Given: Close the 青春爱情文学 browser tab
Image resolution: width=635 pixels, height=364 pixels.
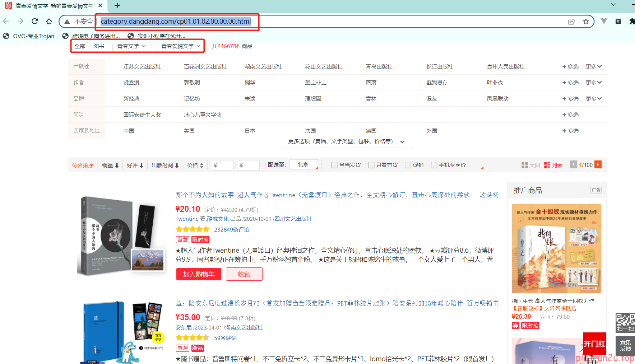Looking at the screenshot, I should (100, 6).
